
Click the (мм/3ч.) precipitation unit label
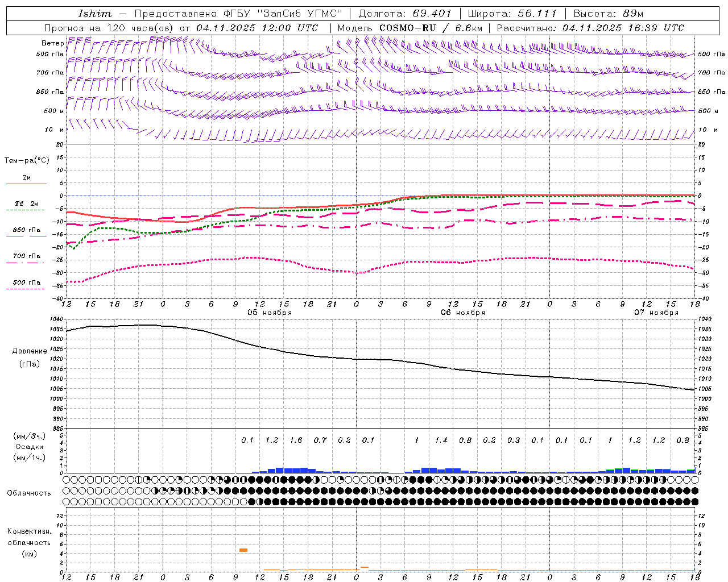pos(30,436)
